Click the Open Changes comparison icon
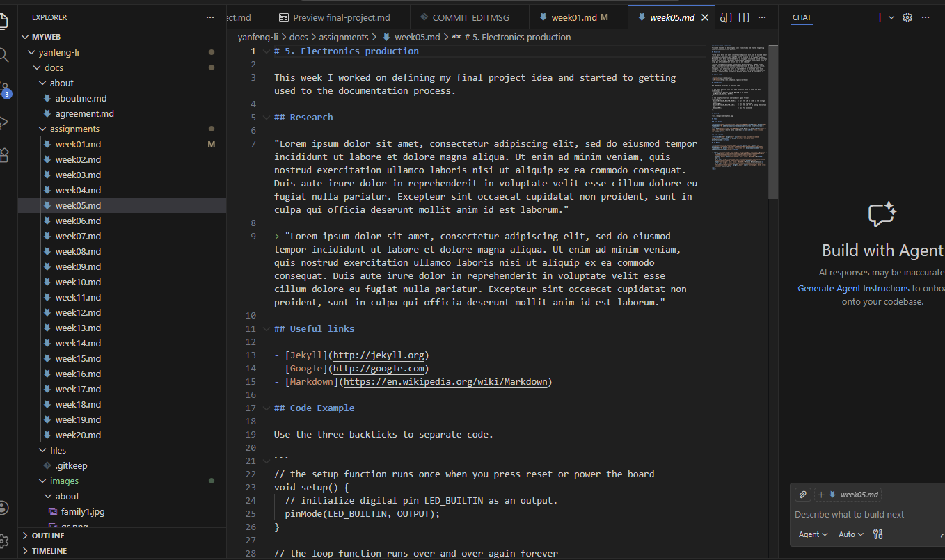Image resolution: width=945 pixels, height=560 pixels. [x=725, y=17]
